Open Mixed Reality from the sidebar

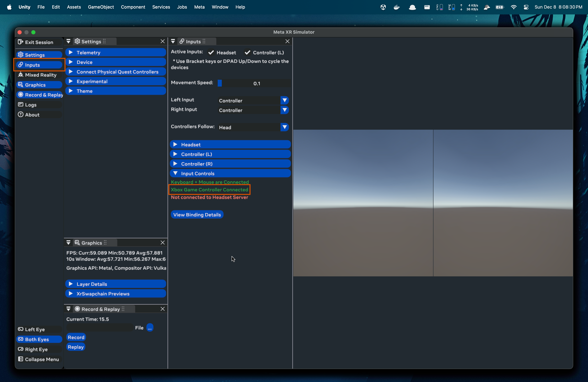tap(40, 75)
